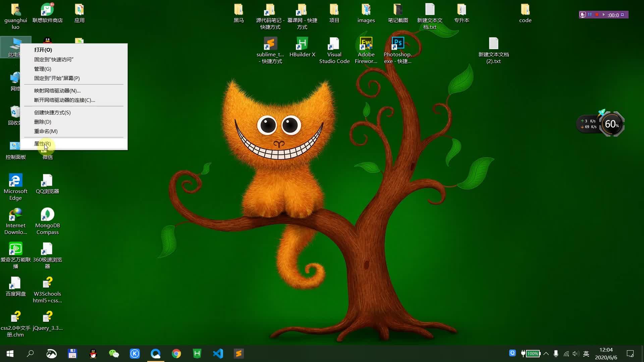Show hidden system tray icons

pyautogui.click(x=546, y=354)
